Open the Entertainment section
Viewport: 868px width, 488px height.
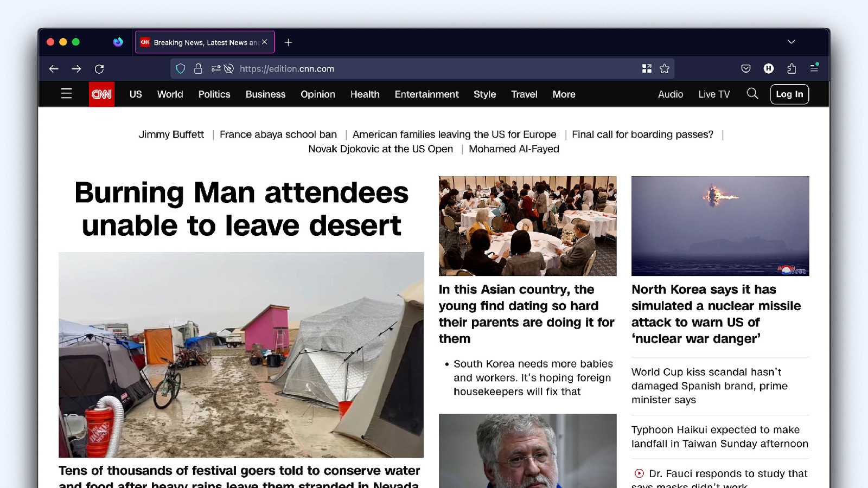[427, 94]
